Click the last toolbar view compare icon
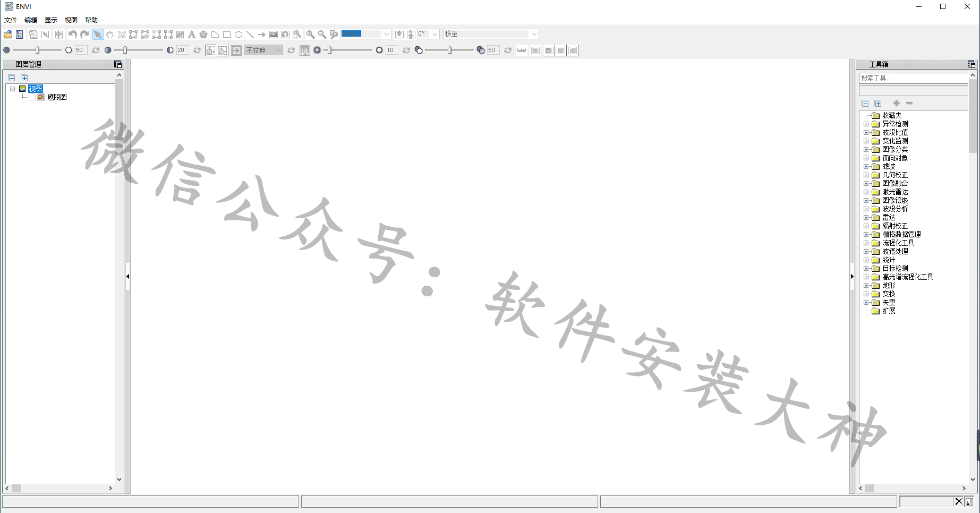980x513 pixels. 573,50
